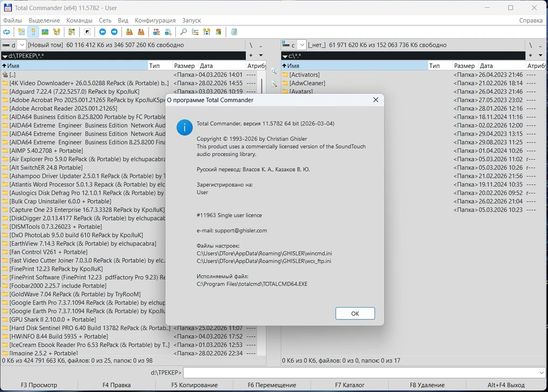Close the About Total Commander dialog

pyautogui.click(x=375, y=100)
